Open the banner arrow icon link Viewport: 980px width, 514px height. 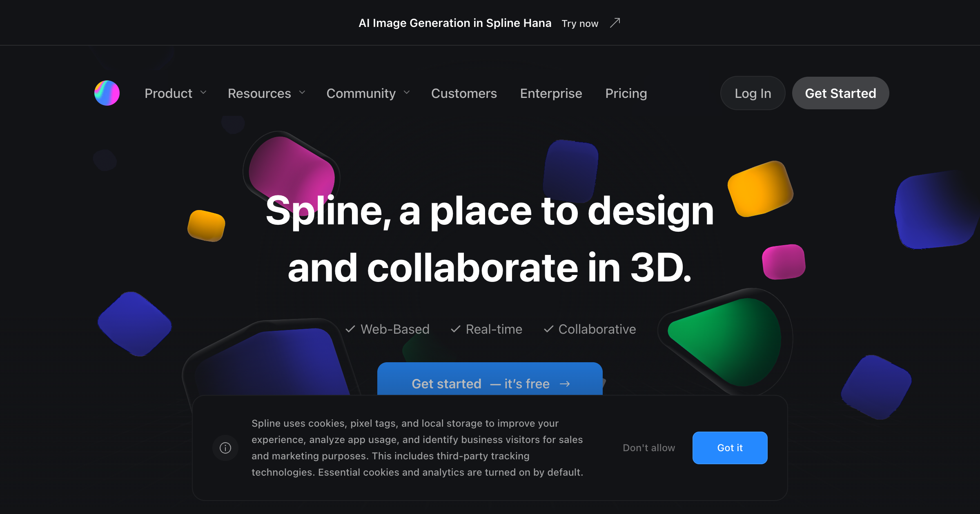615,23
